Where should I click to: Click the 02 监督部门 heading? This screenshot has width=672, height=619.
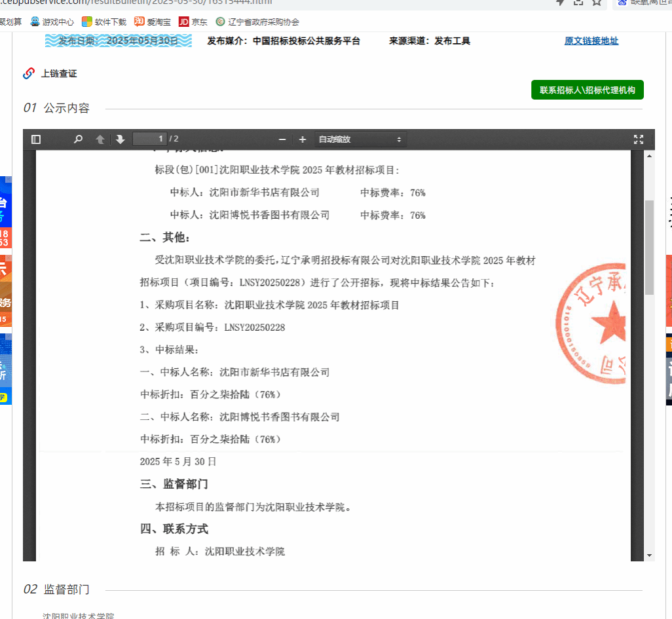(x=56, y=590)
